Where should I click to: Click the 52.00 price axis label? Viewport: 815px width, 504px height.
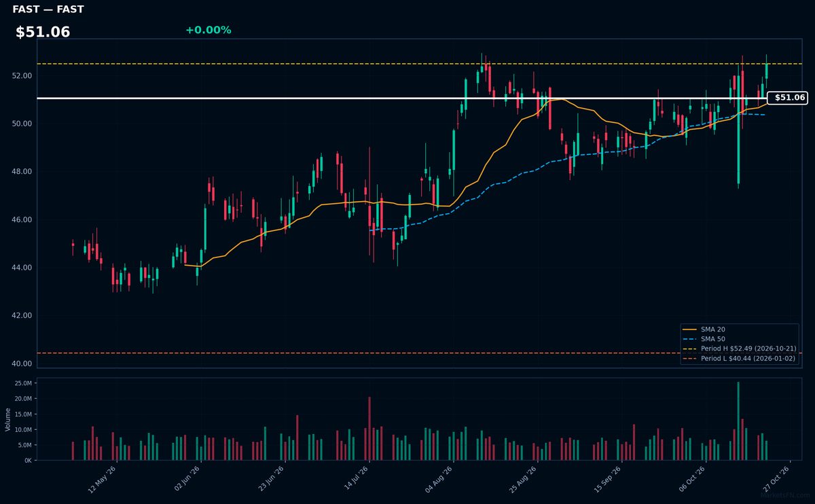click(x=22, y=75)
